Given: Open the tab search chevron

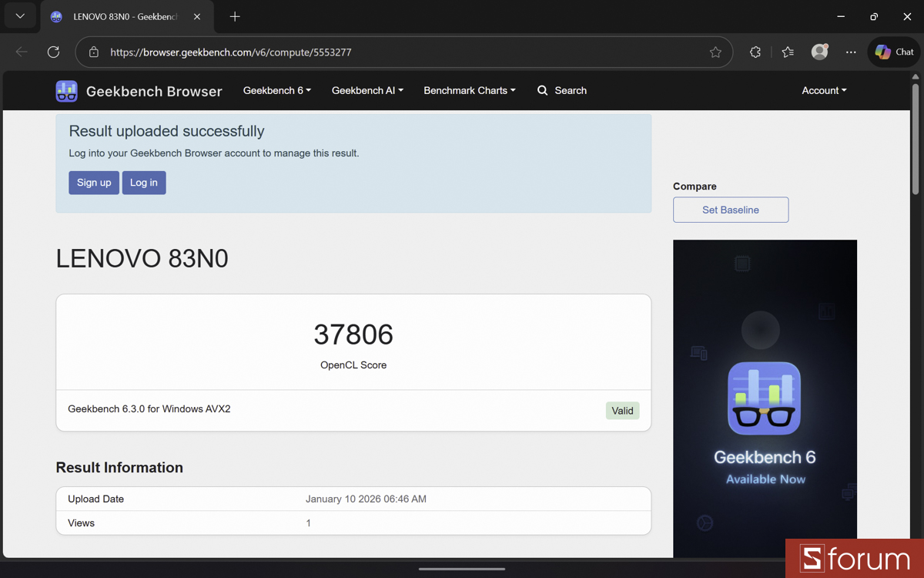Looking at the screenshot, I should pyautogui.click(x=20, y=16).
